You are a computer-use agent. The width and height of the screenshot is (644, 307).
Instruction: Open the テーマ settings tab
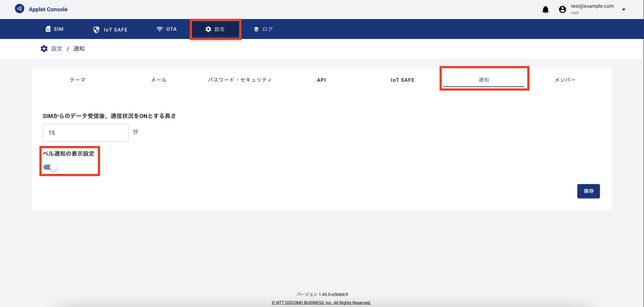coord(78,80)
